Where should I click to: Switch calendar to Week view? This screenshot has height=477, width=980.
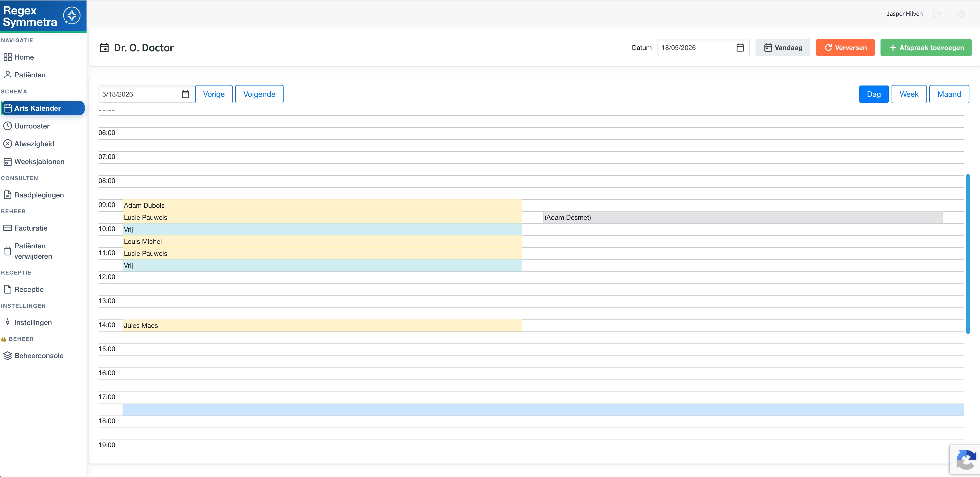909,94
